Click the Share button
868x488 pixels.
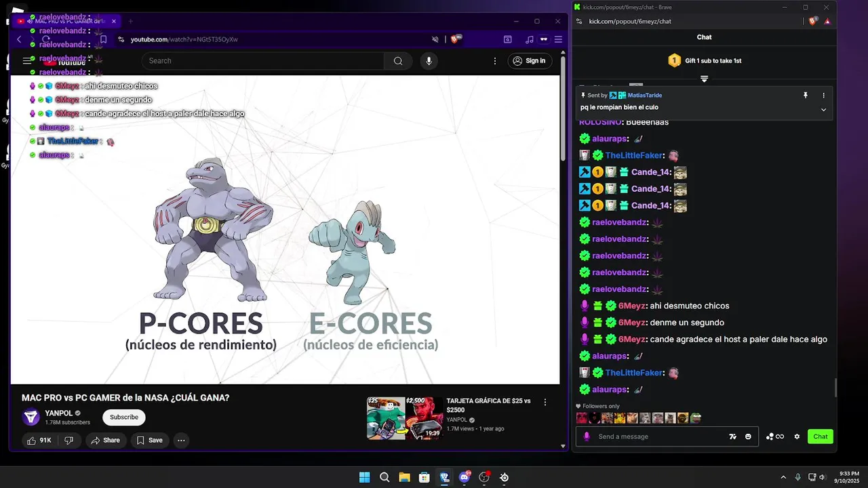105,441
